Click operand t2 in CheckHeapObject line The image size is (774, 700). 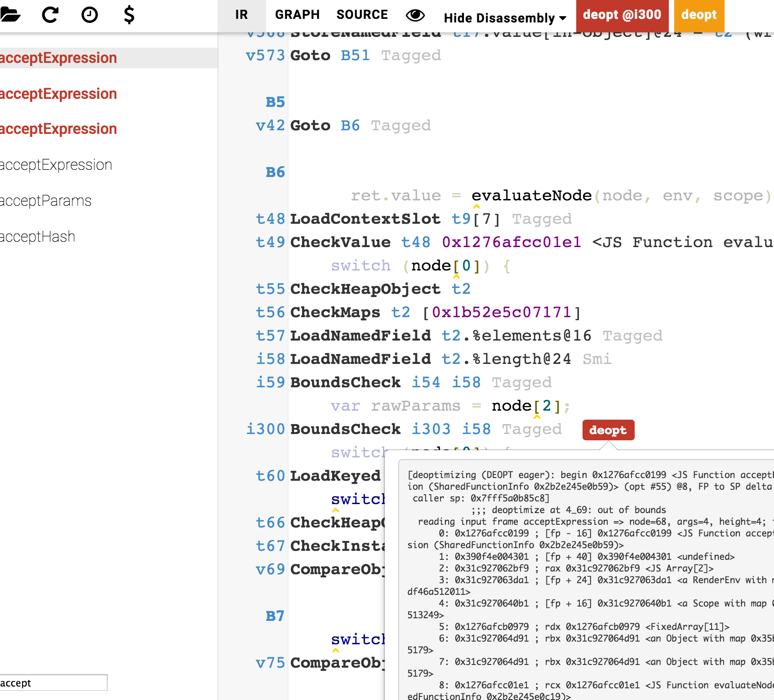pos(461,289)
